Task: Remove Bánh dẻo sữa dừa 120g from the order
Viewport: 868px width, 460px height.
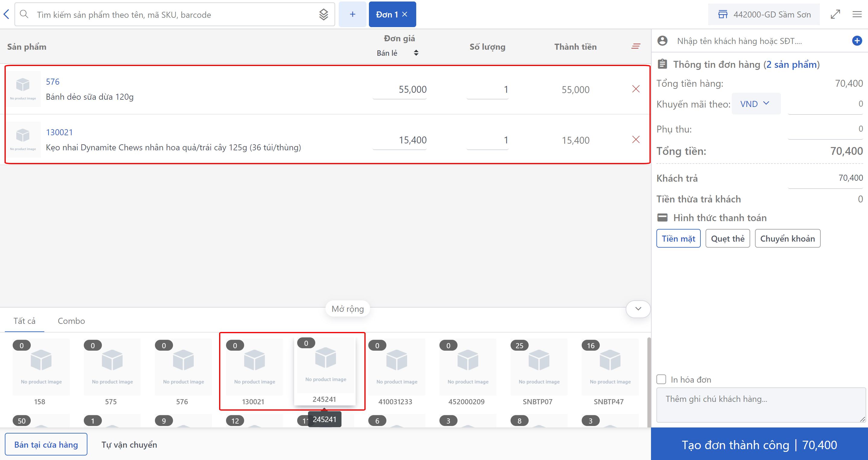Action: (636, 89)
